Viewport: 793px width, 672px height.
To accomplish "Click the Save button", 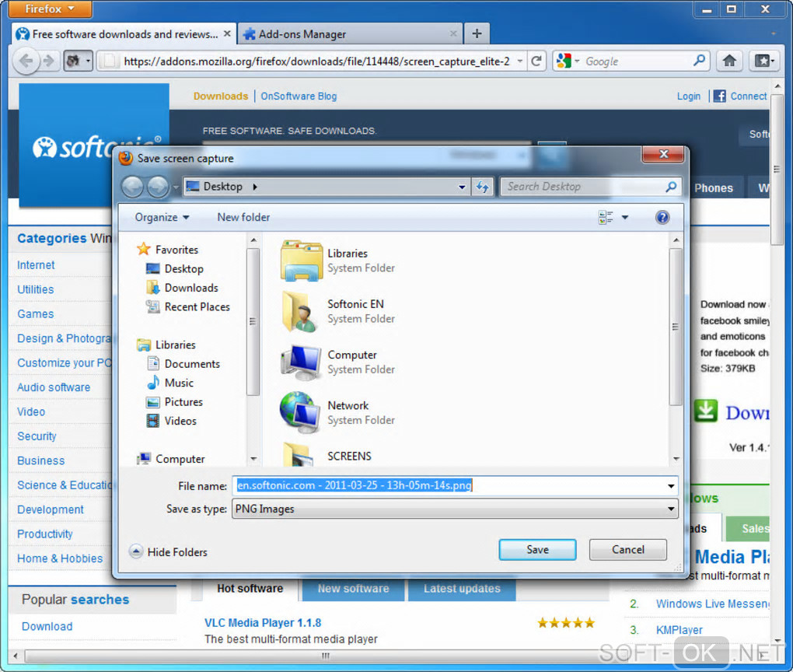I will coord(537,550).
